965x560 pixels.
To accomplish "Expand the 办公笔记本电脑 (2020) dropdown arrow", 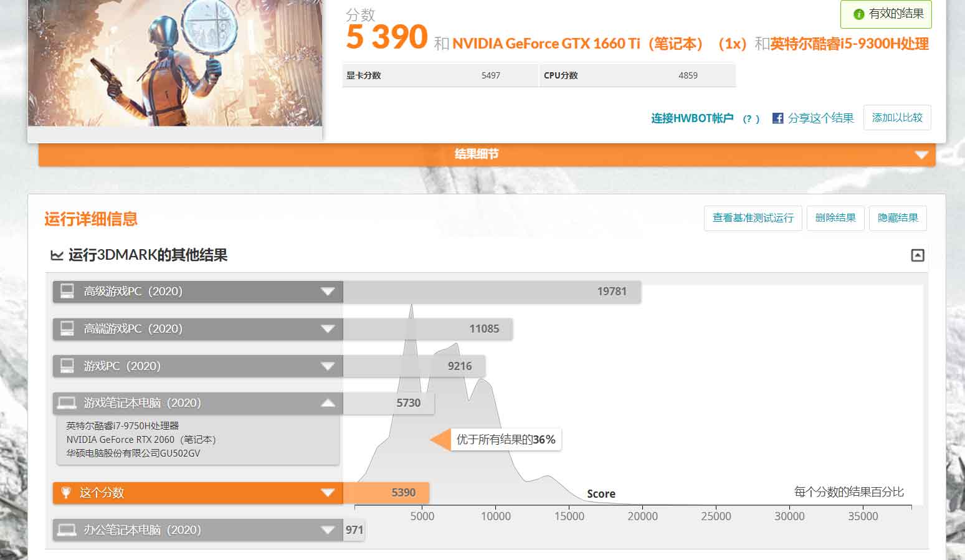I will [328, 530].
